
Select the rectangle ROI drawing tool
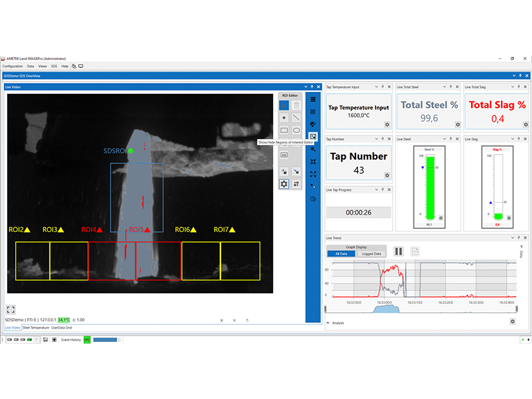pos(284,130)
